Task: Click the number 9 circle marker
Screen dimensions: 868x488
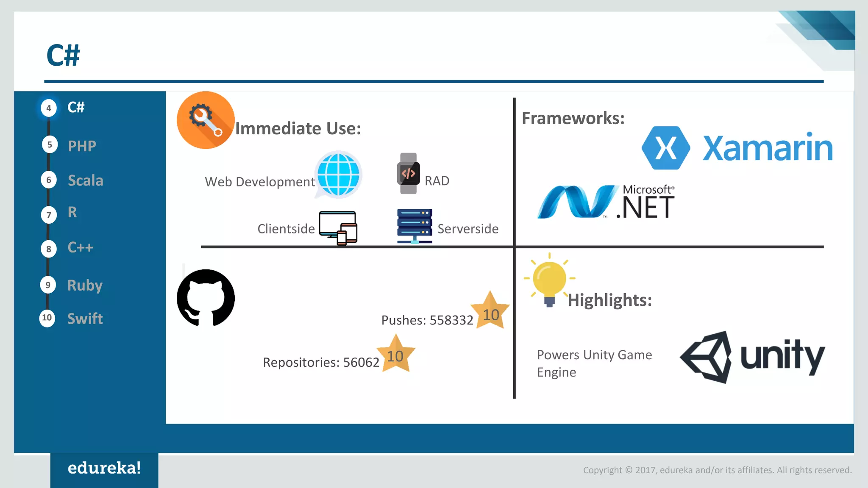Action: (48, 285)
